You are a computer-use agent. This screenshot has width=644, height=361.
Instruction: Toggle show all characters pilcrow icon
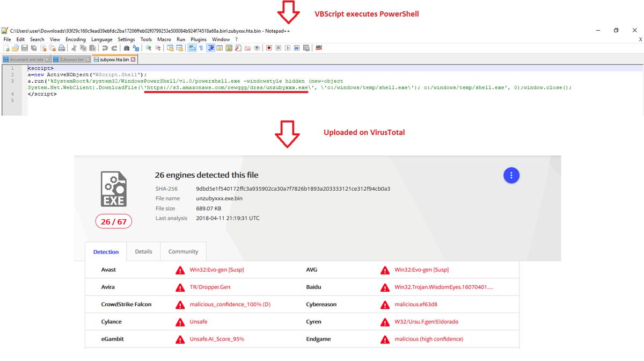click(x=201, y=48)
